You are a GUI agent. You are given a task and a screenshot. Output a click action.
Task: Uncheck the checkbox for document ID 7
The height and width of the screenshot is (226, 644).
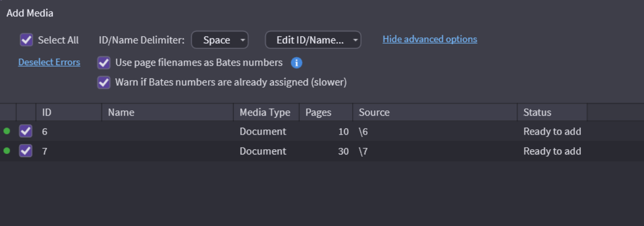click(x=26, y=151)
